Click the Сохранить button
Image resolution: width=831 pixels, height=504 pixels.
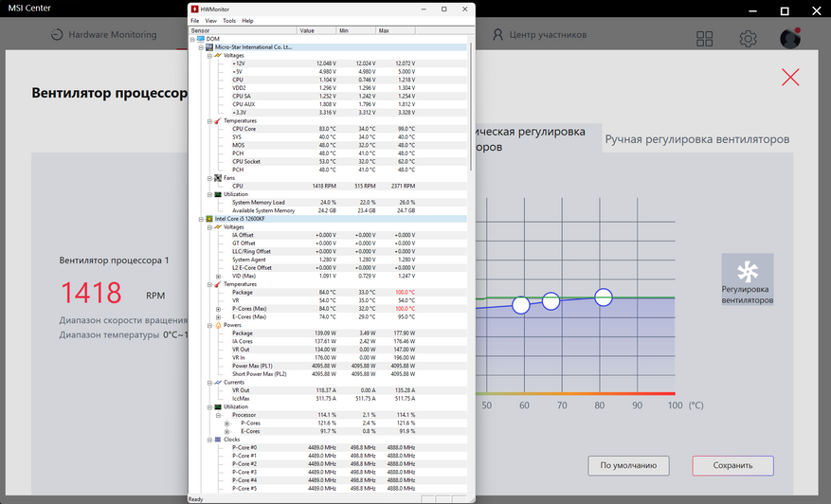coord(732,465)
